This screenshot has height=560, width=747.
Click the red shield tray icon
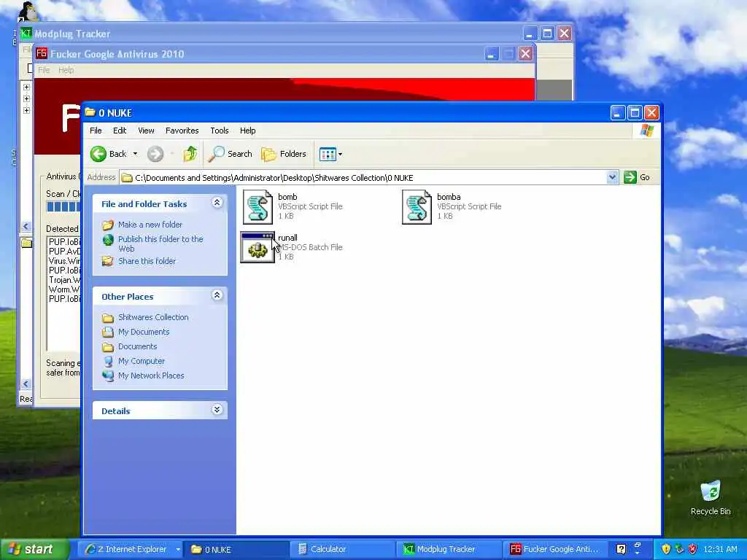click(x=693, y=549)
